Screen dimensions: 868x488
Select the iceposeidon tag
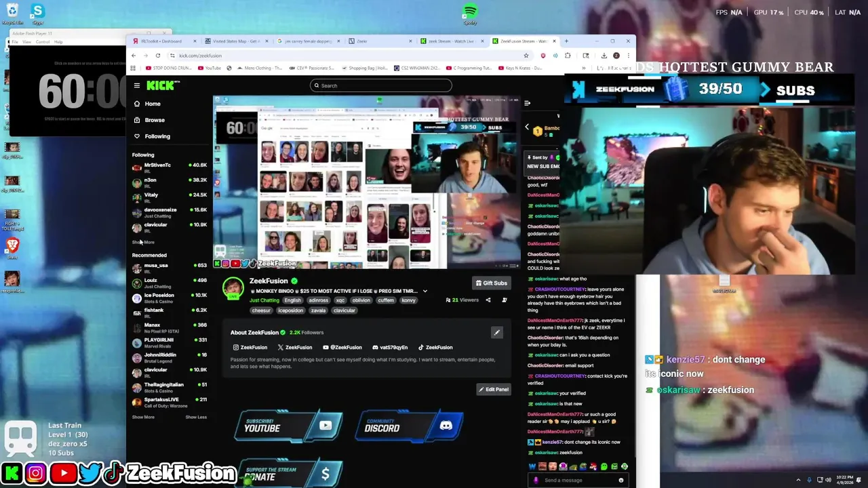pos(291,310)
